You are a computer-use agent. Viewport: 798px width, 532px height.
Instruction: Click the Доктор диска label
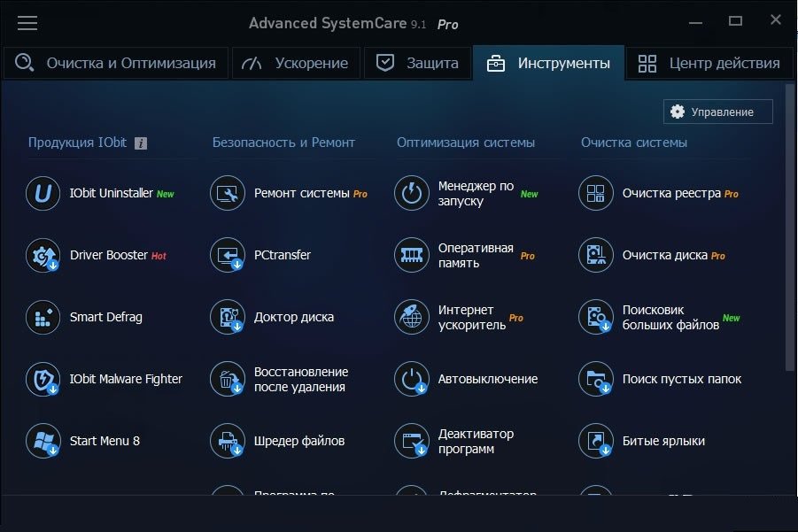tap(294, 317)
